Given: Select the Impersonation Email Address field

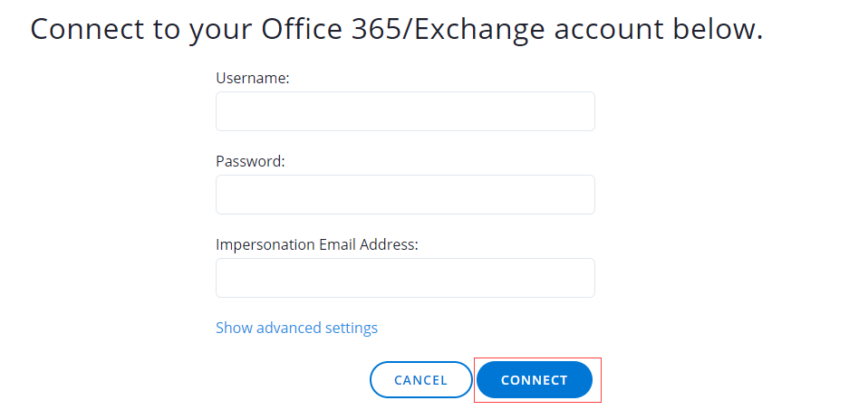Looking at the screenshot, I should (x=405, y=278).
